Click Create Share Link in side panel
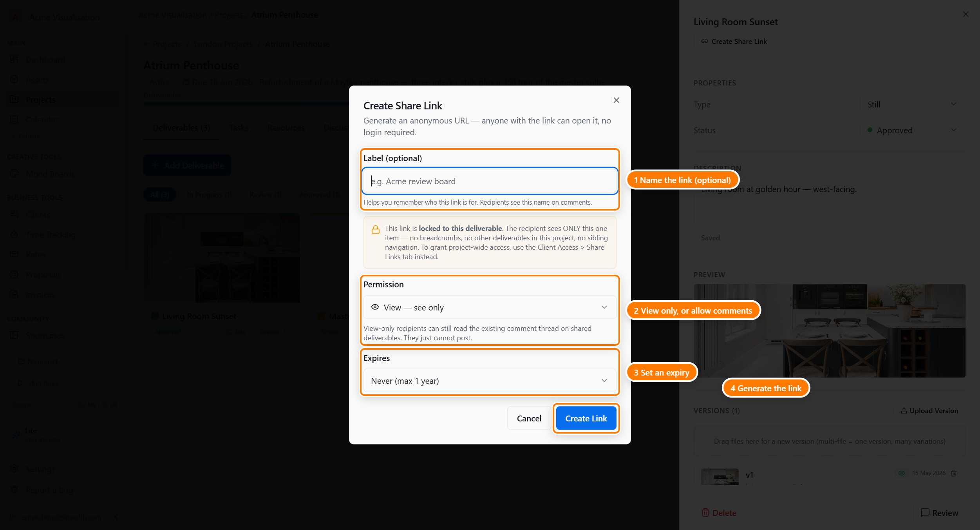This screenshot has width=980, height=530. pos(734,42)
